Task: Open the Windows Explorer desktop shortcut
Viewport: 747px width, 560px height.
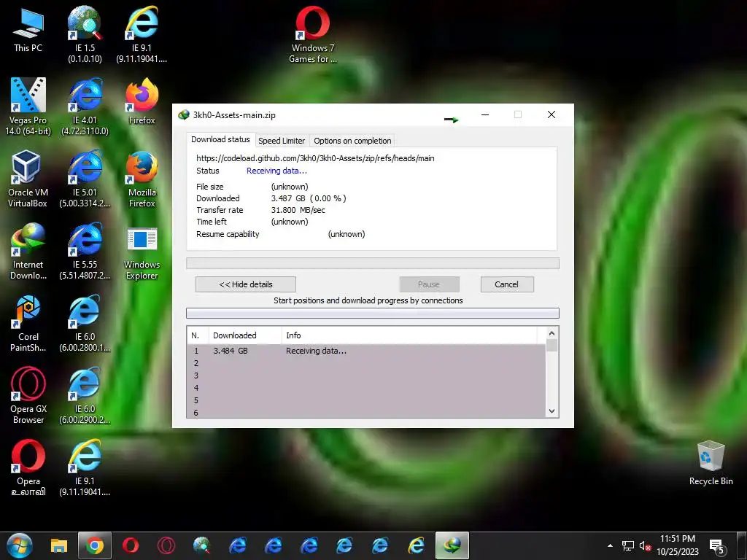Action: [x=142, y=254]
